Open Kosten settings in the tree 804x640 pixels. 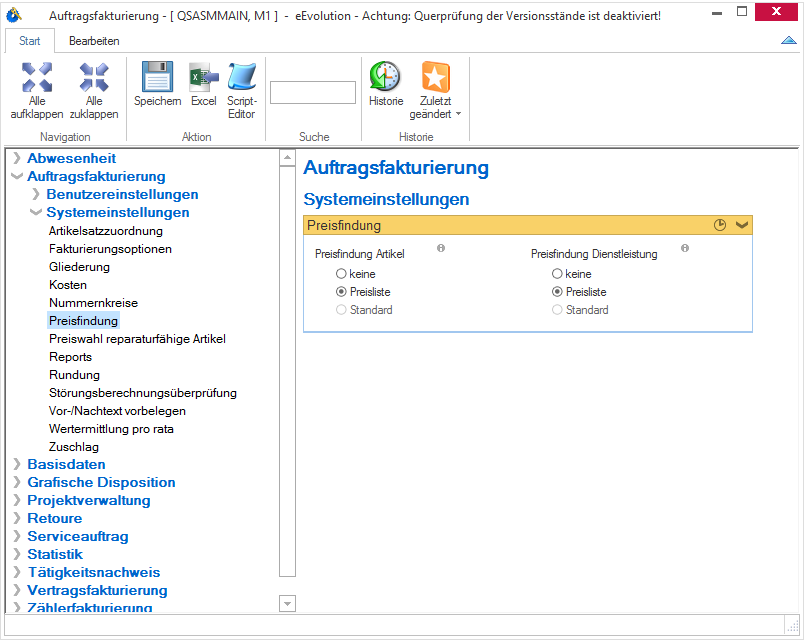point(68,285)
